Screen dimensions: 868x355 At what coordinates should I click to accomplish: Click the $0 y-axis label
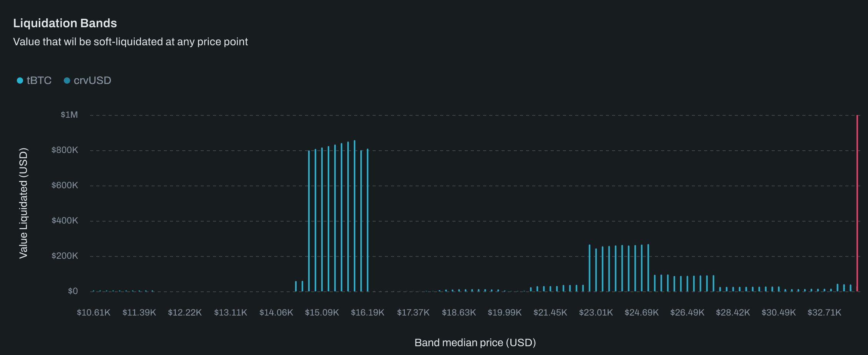click(73, 291)
